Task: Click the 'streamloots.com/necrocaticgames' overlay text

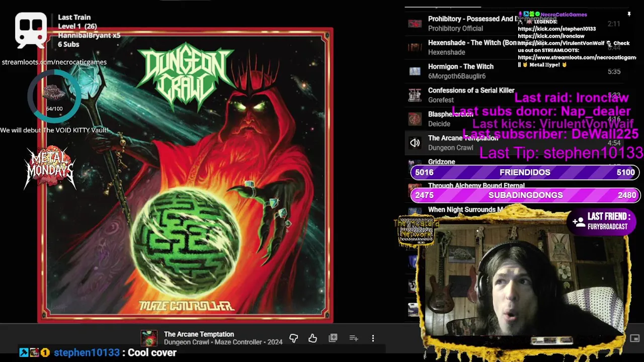Action: [x=54, y=62]
